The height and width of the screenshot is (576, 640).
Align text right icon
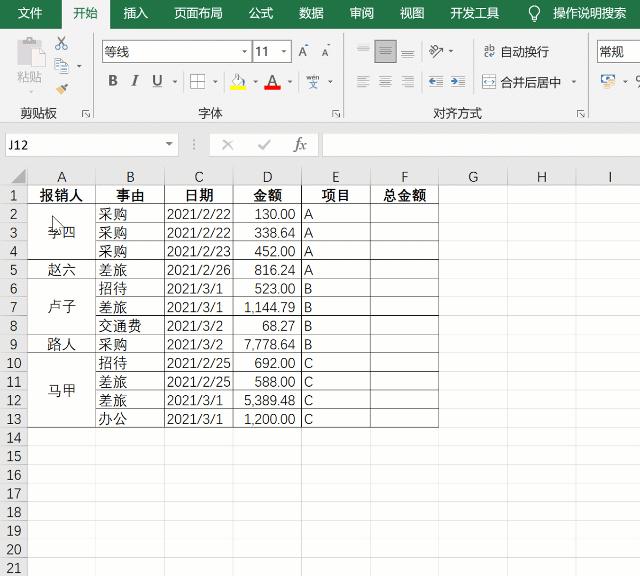pyautogui.click(x=407, y=81)
